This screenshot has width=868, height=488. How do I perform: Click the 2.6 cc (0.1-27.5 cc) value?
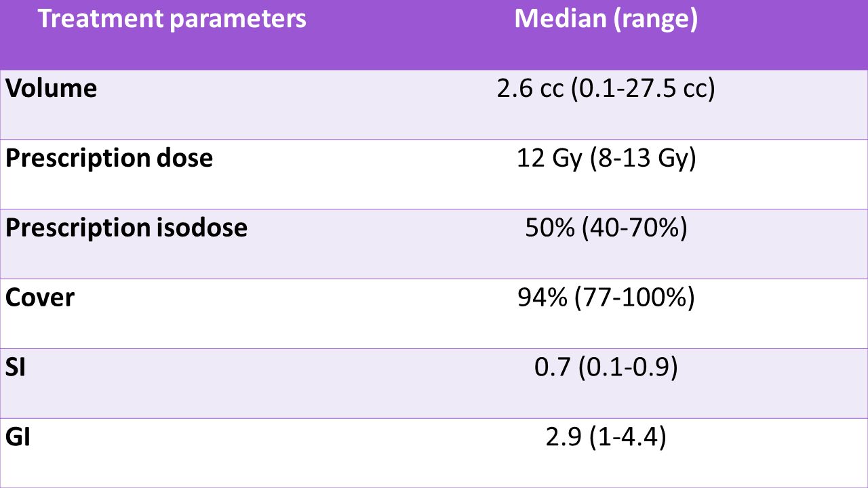pos(606,89)
